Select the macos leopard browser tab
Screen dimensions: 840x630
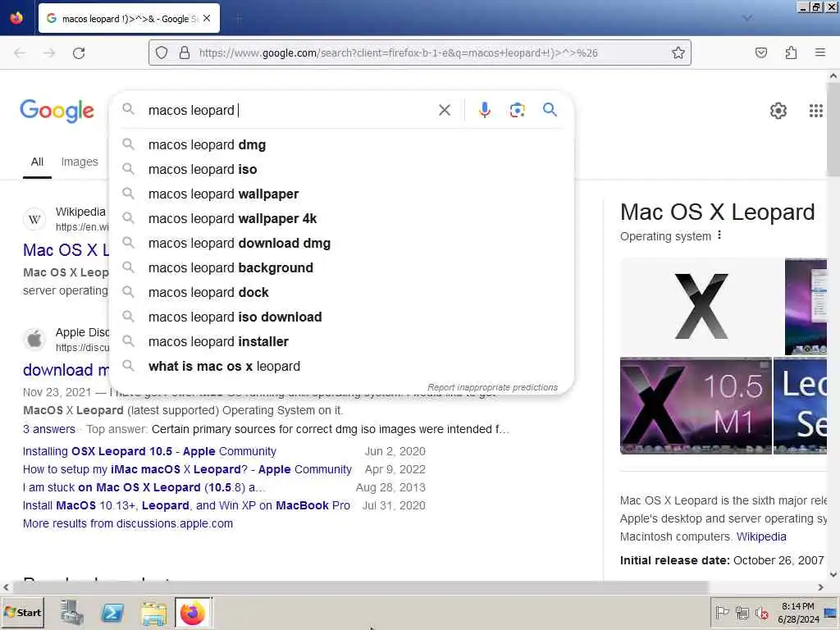pyautogui.click(x=129, y=19)
